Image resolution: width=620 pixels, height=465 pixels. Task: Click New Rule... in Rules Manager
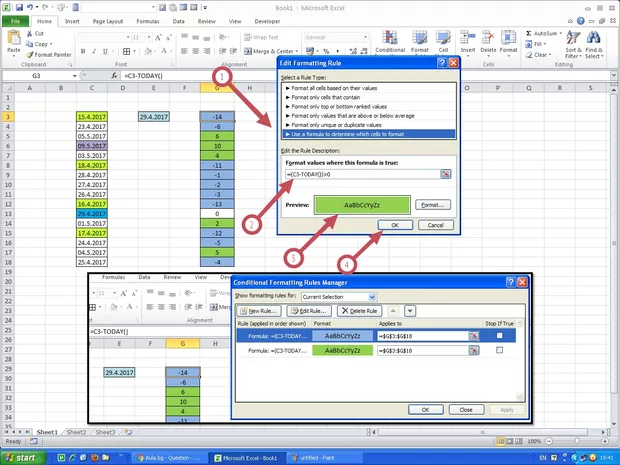click(259, 311)
